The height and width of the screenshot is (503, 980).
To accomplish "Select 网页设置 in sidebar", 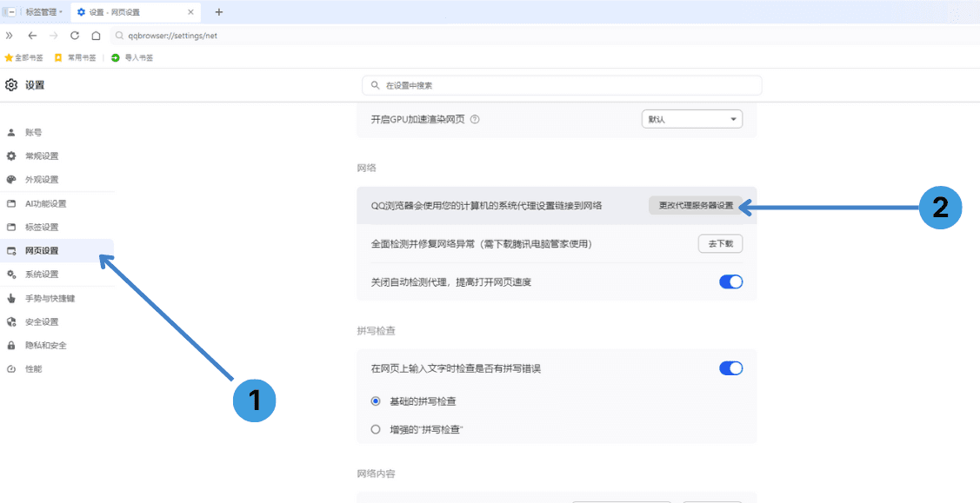I will 57,251.
